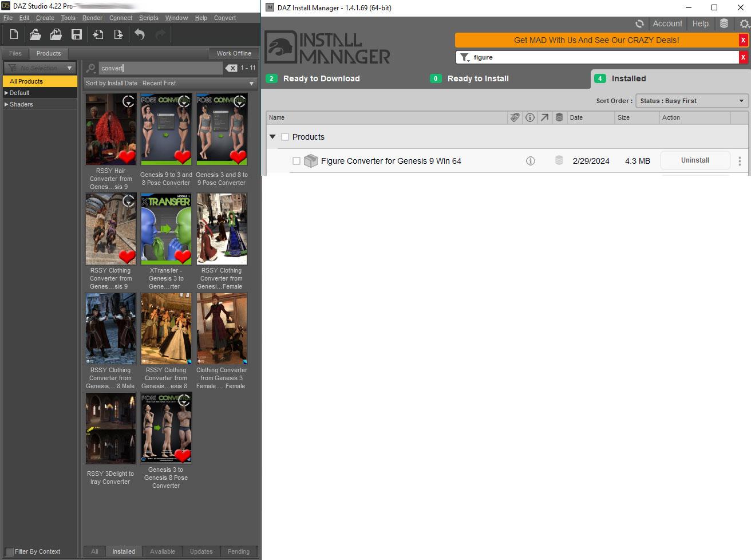
Task: Click the filter funnel icon beside 'figure'
Action: pos(465,57)
